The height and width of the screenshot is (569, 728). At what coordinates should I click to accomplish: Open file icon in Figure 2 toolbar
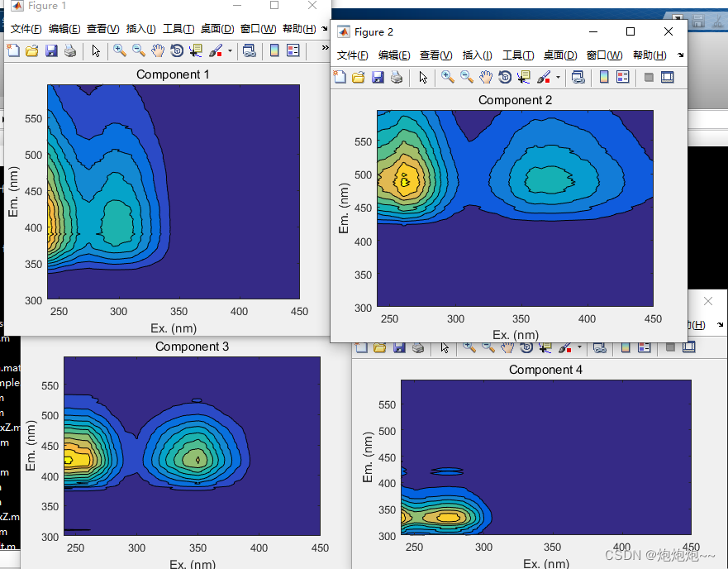pyautogui.click(x=359, y=77)
